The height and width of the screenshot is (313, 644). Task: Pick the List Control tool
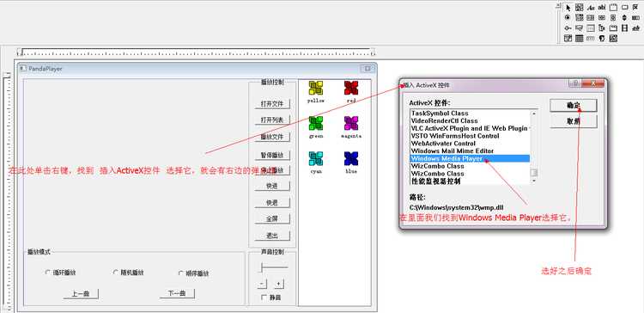click(591, 28)
